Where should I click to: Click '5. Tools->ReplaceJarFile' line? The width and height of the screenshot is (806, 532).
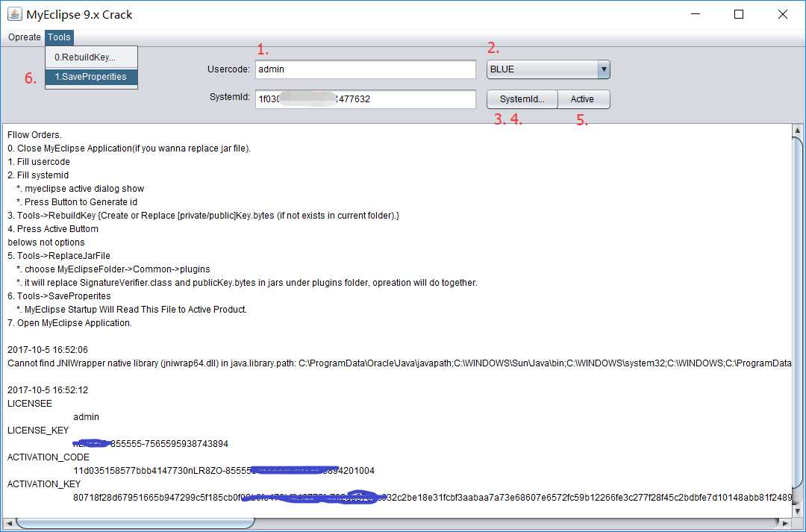tap(59, 255)
